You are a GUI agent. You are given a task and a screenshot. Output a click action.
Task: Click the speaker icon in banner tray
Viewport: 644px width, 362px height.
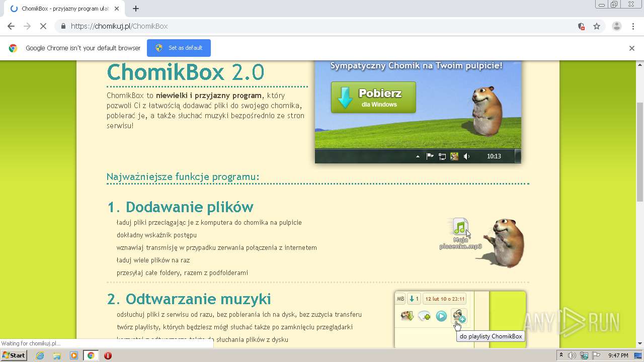click(x=466, y=156)
